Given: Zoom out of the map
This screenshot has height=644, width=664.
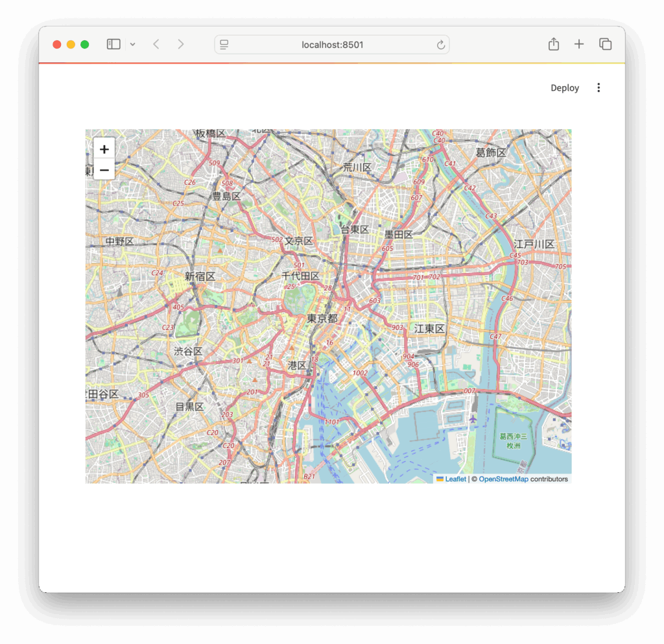Looking at the screenshot, I should click(104, 170).
